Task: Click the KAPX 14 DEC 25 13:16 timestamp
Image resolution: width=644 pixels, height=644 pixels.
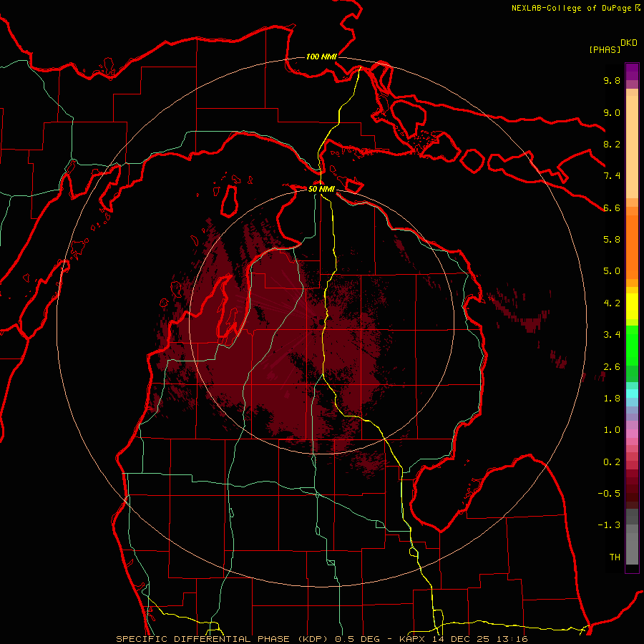Action: [463, 639]
